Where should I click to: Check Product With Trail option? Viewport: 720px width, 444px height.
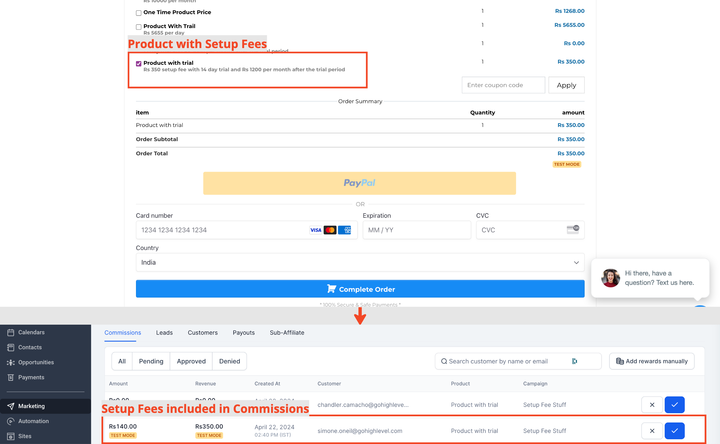coord(139,27)
